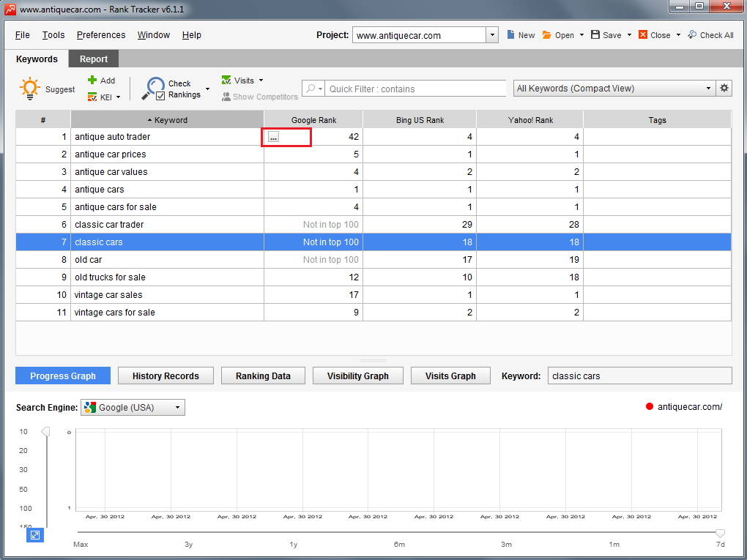This screenshot has height=560, width=747.
Task: Click the Project name field
Action: coord(419,34)
